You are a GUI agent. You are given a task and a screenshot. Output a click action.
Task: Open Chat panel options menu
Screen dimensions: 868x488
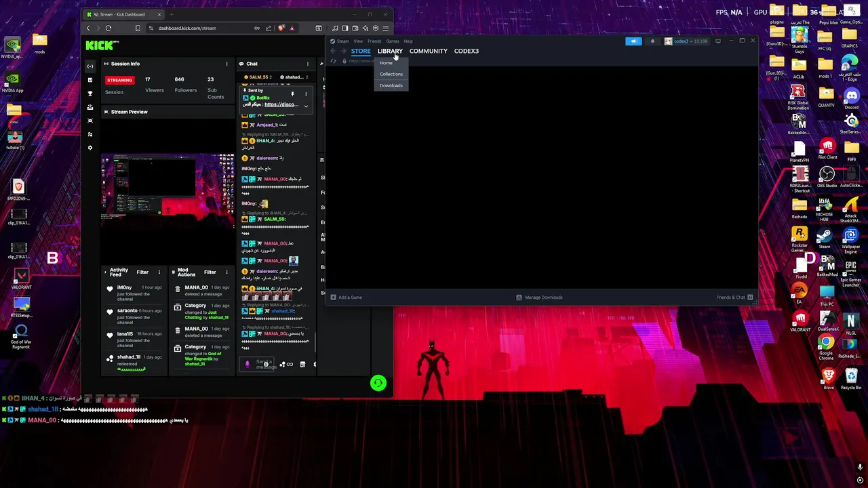[307, 64]
